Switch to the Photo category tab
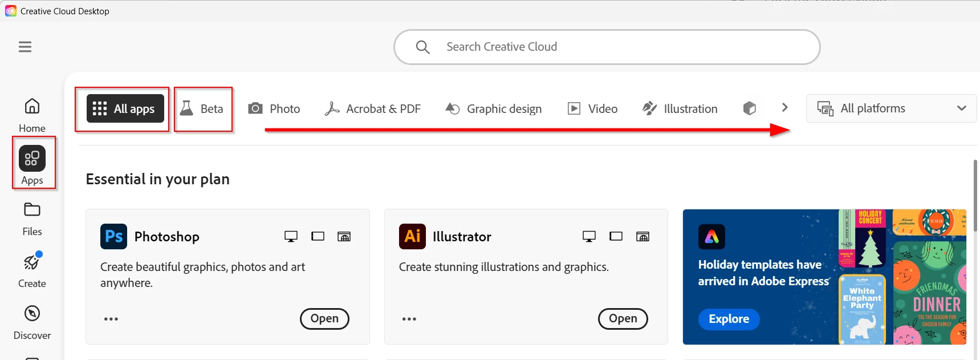This screenshot has height=360, width=980. pyautogui.click(x=274, y=108)
